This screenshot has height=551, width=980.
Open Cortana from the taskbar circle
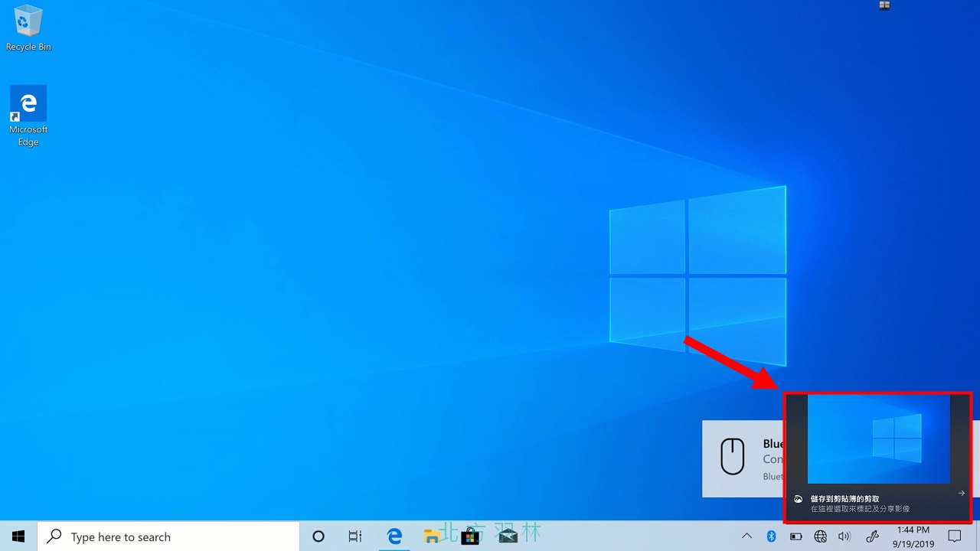click(318, 536)
